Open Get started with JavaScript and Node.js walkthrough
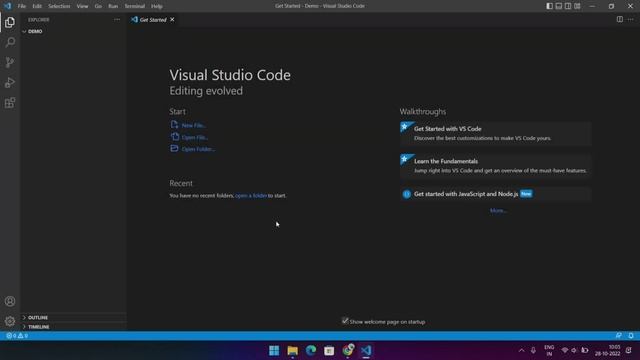Viewport: 640px width, 360px height. (x=496, y=194)
